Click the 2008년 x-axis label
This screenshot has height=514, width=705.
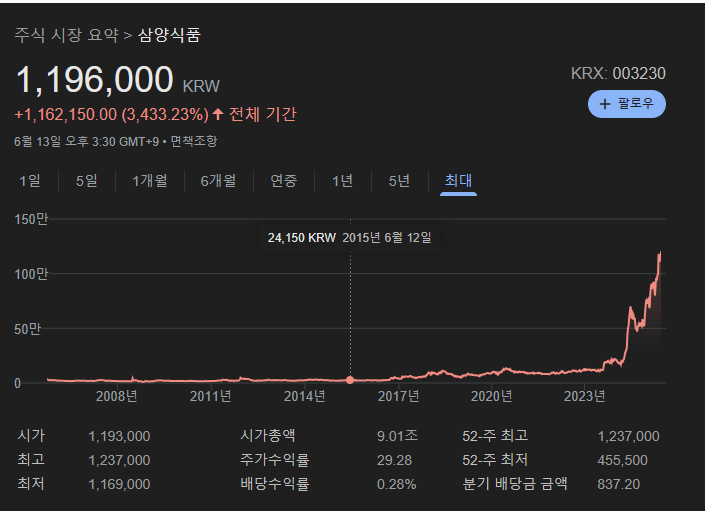(116, 396)
